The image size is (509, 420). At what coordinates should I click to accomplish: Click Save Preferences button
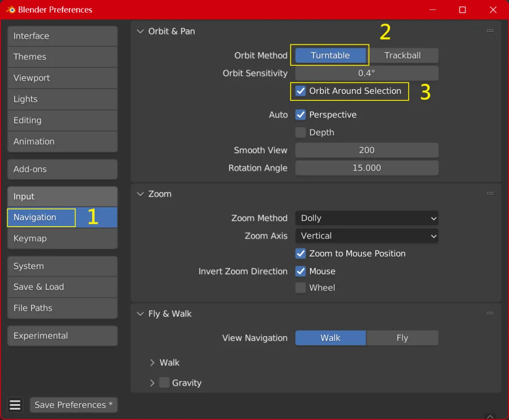(74, 405)
